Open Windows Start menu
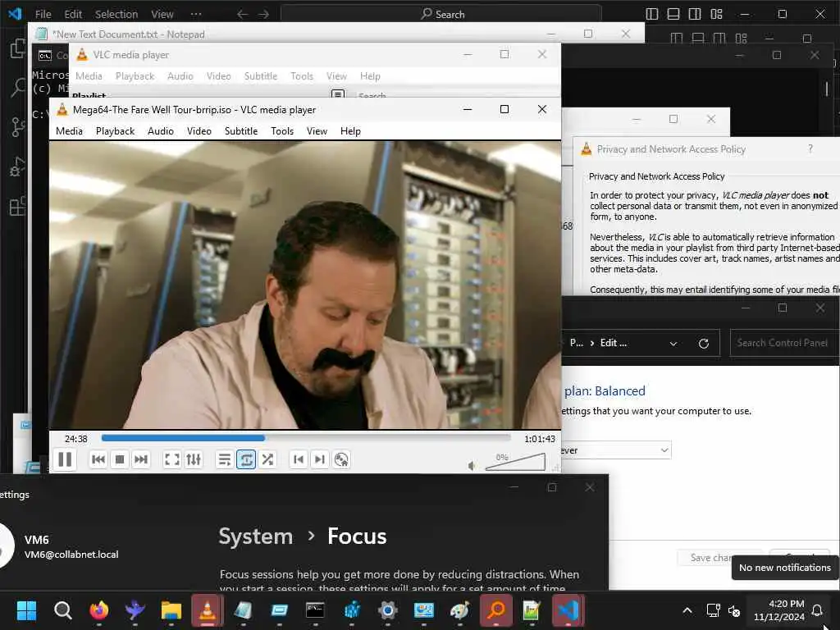Screen dimensions: 840x630 tap(26, 610)
